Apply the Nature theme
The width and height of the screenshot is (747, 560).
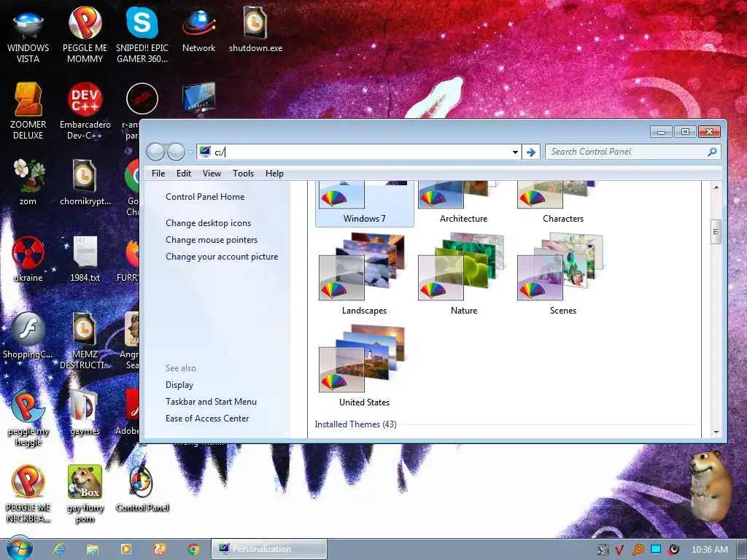[463, 274]
